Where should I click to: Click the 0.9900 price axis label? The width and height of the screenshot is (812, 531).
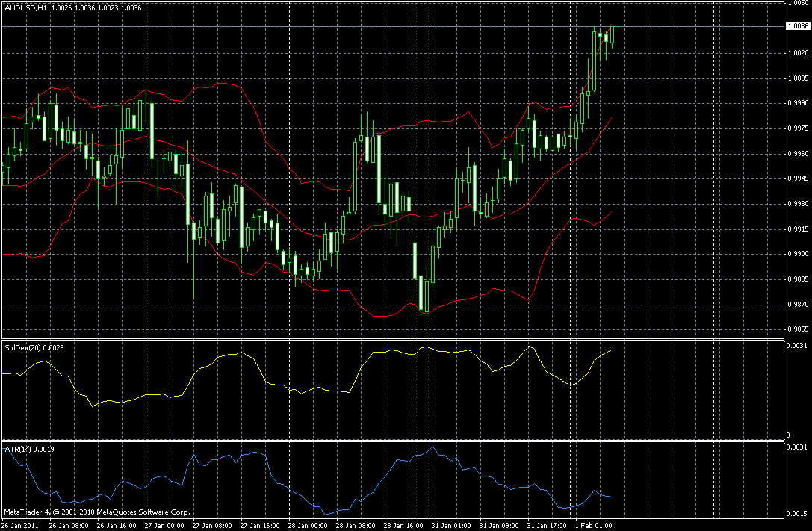(798, 254)
